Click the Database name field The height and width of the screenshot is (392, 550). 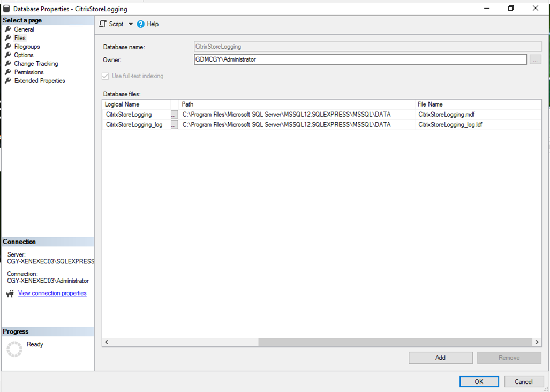click(368, 47)
